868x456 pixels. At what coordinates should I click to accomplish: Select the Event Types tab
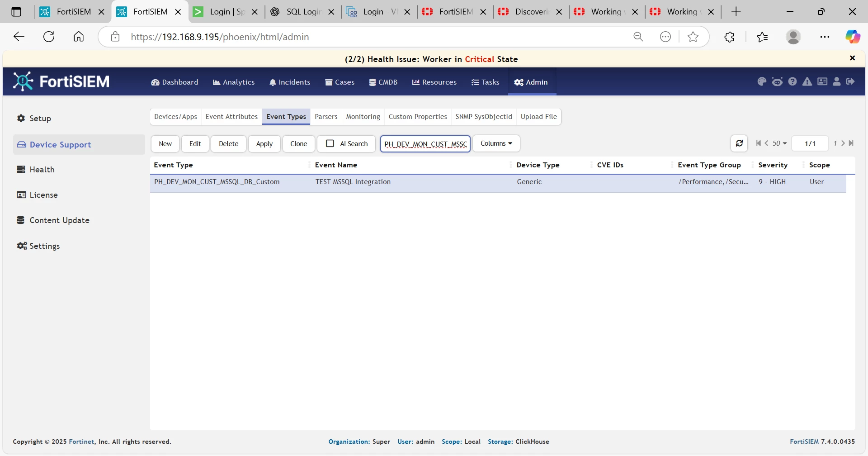(x=286, y=117)
